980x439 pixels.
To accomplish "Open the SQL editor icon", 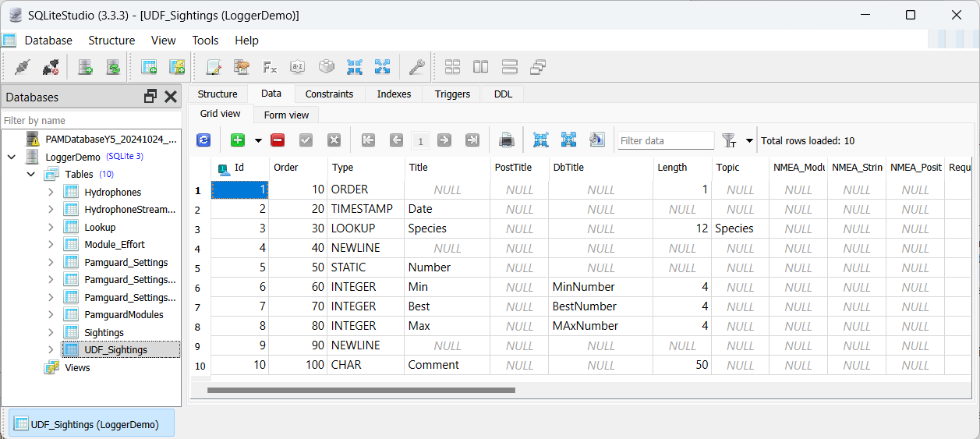I will pos(213,67).
